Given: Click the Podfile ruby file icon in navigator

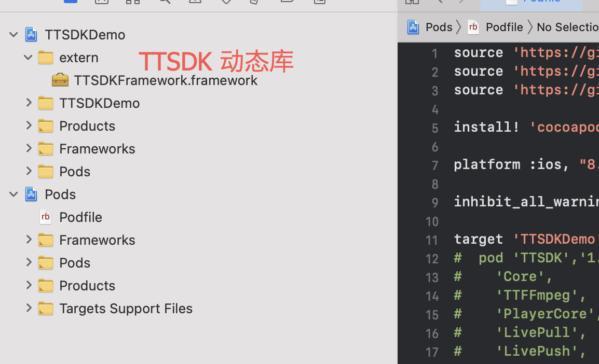Looking at the screenshot, I should coord(46,217).
